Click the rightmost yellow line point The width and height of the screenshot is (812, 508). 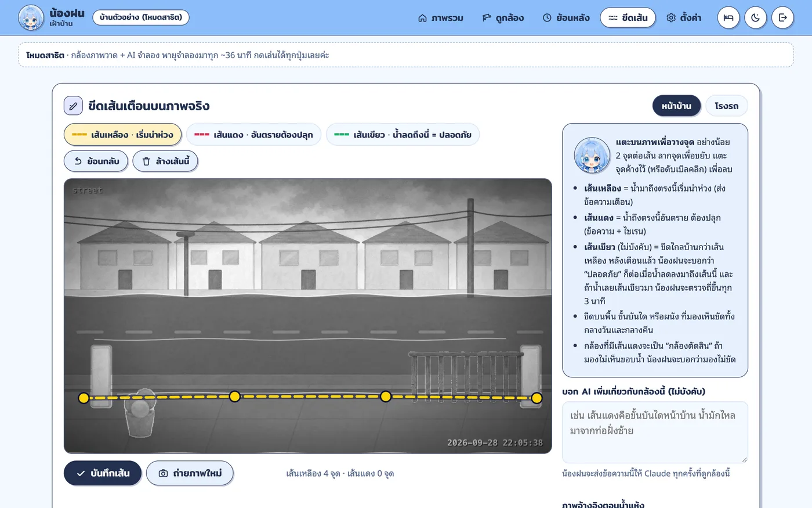tap(536, 398)
